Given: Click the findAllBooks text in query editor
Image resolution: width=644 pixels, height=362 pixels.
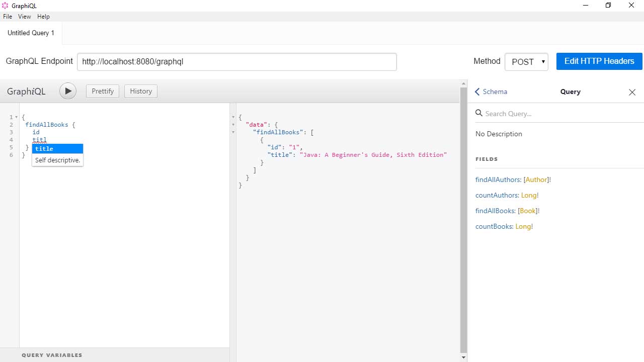Looking at the screenshot, I should pyautogui.click(x=46, y=125).
